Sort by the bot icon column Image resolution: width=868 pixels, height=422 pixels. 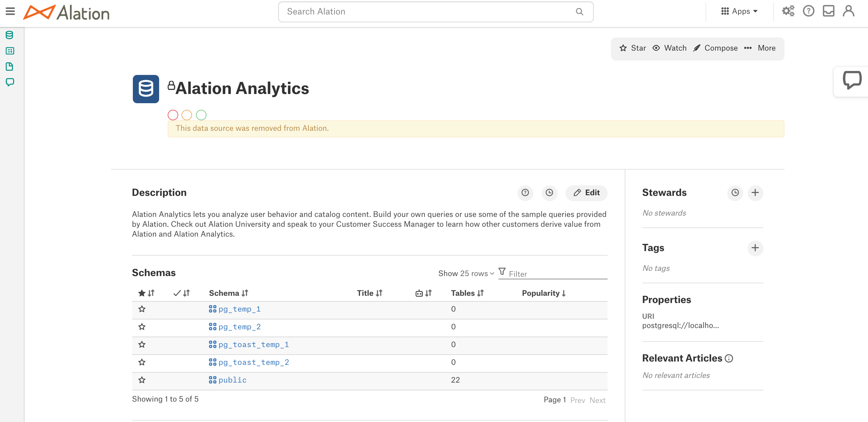pos(423,293)
